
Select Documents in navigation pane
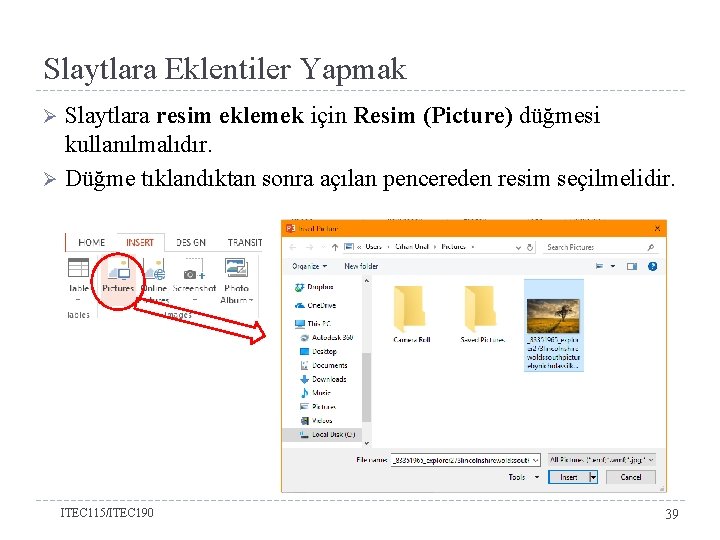coord(324,365)
